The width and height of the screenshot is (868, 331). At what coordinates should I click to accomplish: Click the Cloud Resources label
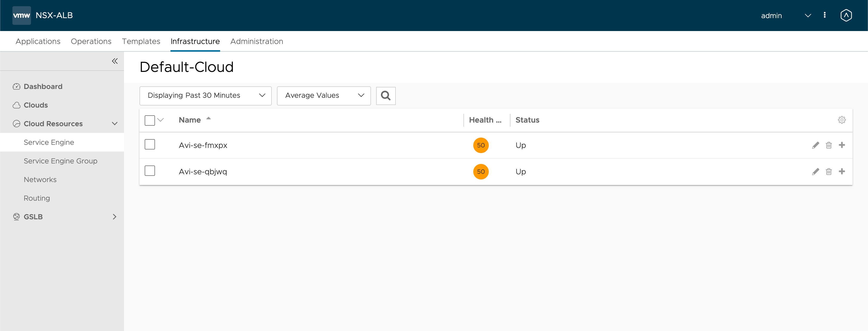click(53, 124)
